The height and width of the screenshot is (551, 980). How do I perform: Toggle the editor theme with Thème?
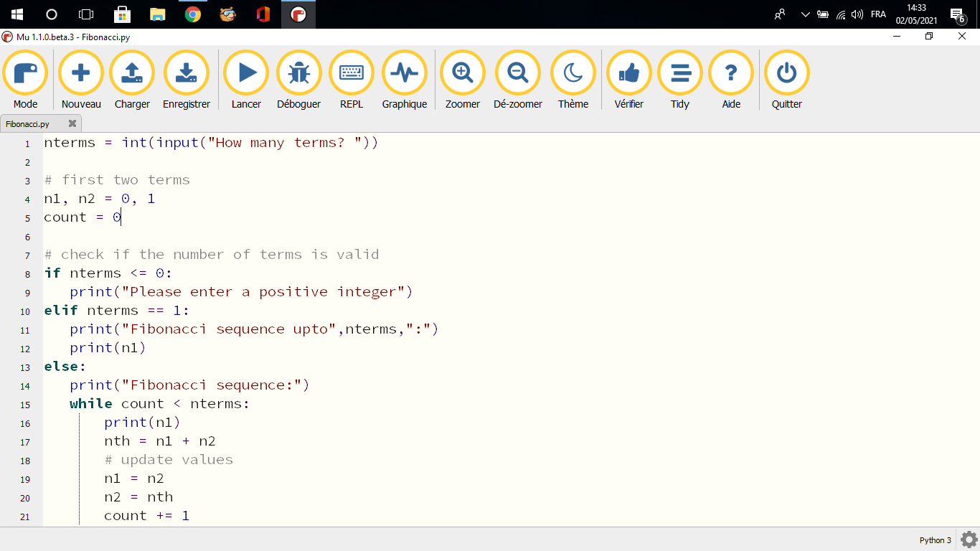pos(573,74)
